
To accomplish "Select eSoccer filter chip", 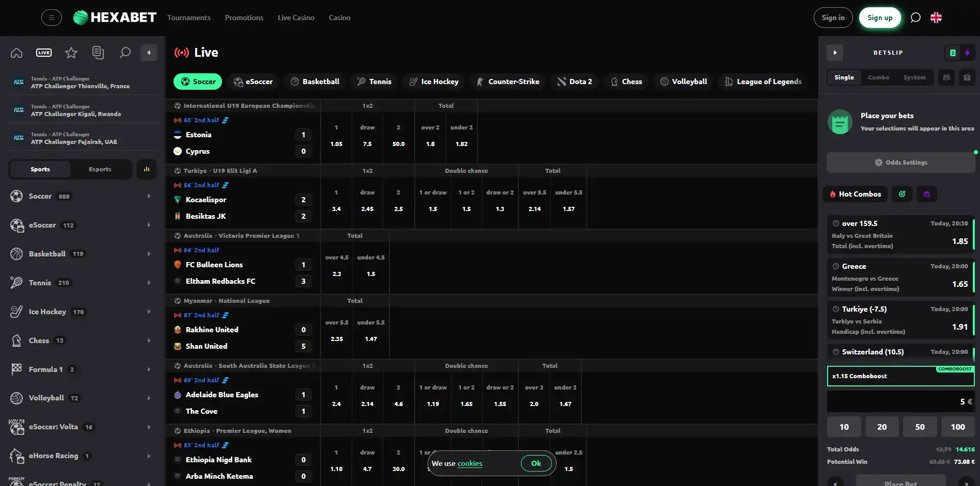I will tap(253, 82).
